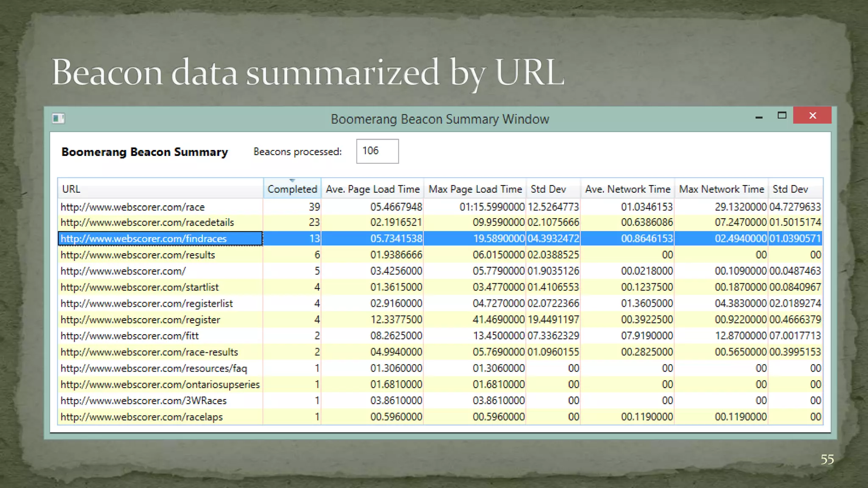Sort by Ave. Page Load Time header
The height and width of the screenshot is (488, 868).
pos(372,189)
